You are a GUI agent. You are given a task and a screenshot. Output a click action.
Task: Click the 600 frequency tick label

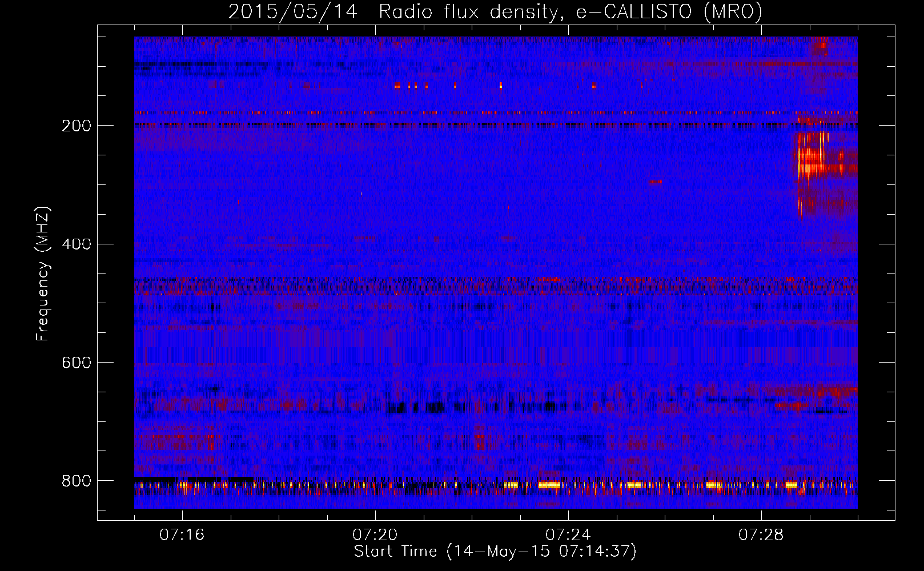click(x=77, y=363)
